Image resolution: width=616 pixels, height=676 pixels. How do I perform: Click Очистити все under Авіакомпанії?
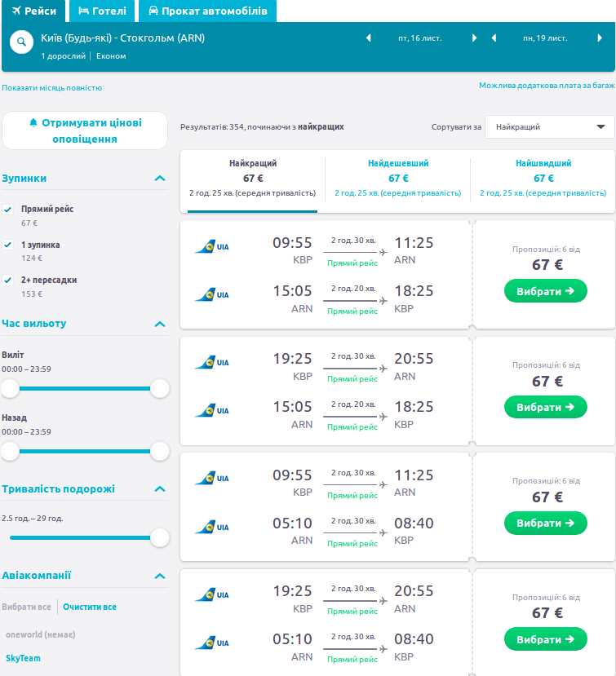click(x=90, y=607)
